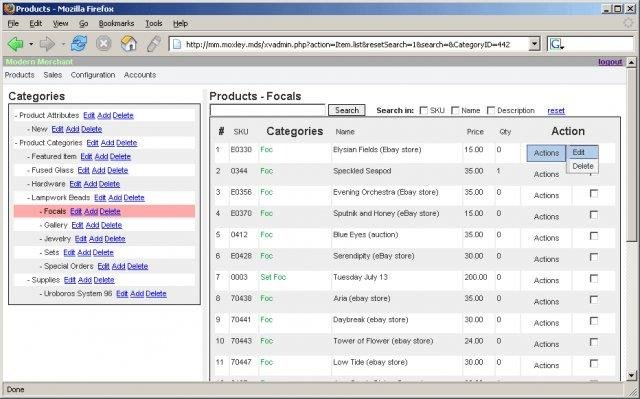Open the Products navigation item
The width and height of the screenshot is (640, 399).
point(20,75)
